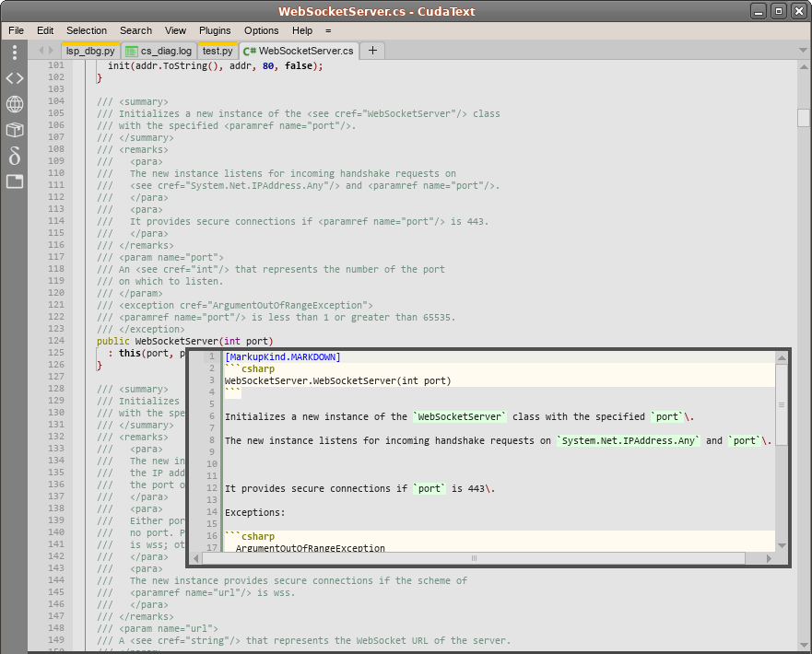
Task: Click the popup horizontal scrollbar thumb
Action: 474,558
